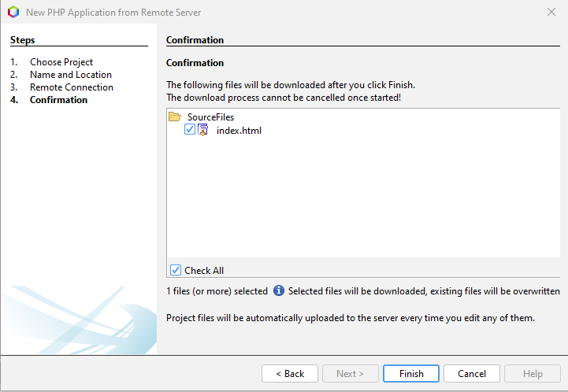
Task: Go back with the Back button
Action: pos(289,374)
